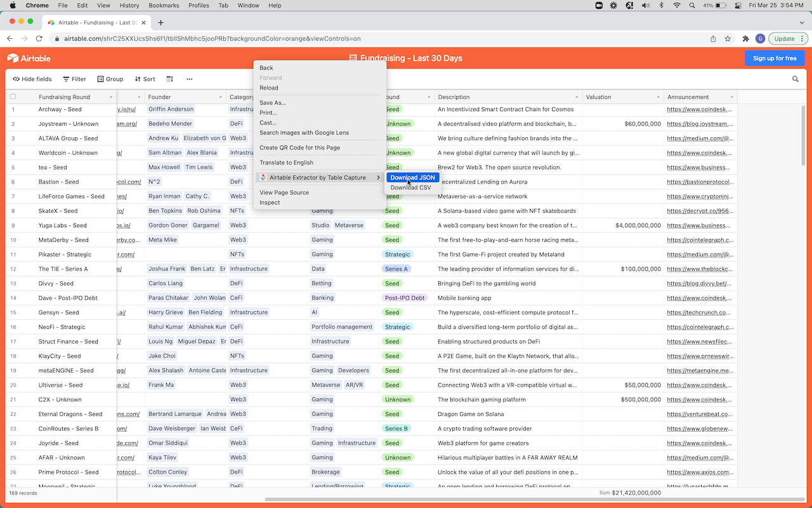Bookmark this page with star icon
This screenshot has height=508, width=812.
[x=728, y=39]
